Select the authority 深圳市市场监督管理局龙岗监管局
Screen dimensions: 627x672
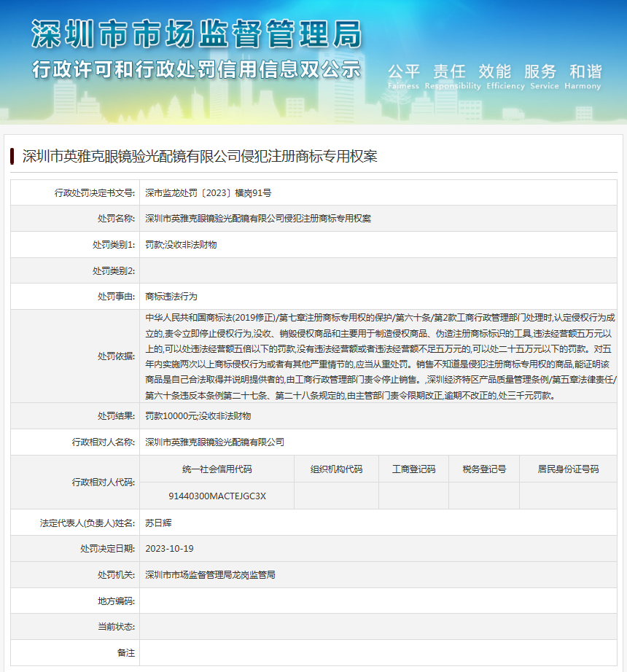coord(210,575)
